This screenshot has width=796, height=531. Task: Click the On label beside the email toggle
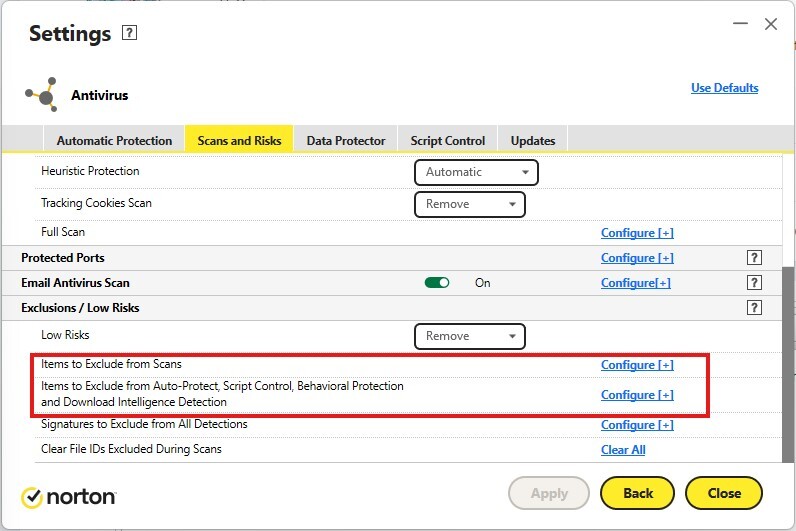[x=482, y=283]
